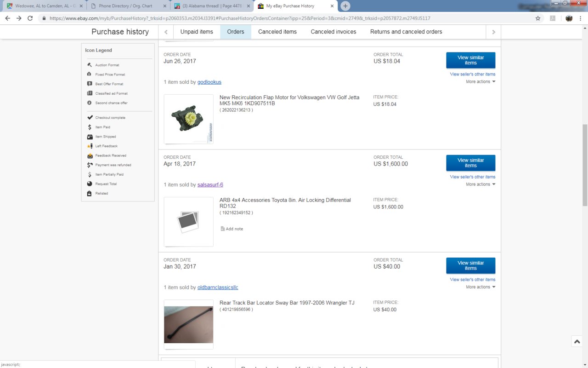
Task: Click the Left Feedback star icon
Action: [x=90, y=146]
